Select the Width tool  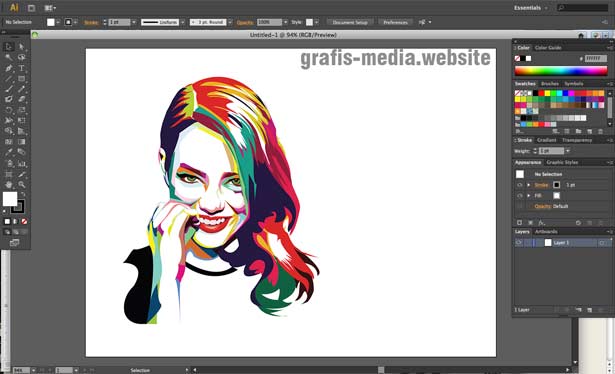point(9,120)
